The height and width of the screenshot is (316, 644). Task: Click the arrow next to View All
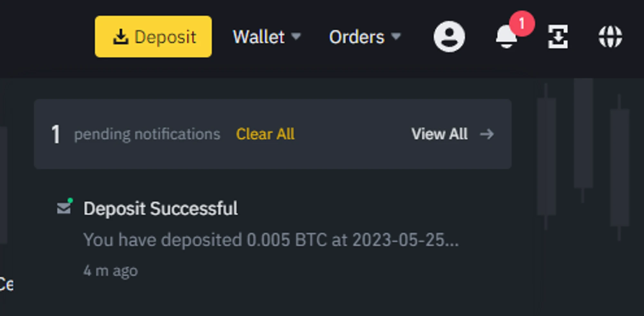[x=487, y=134]
